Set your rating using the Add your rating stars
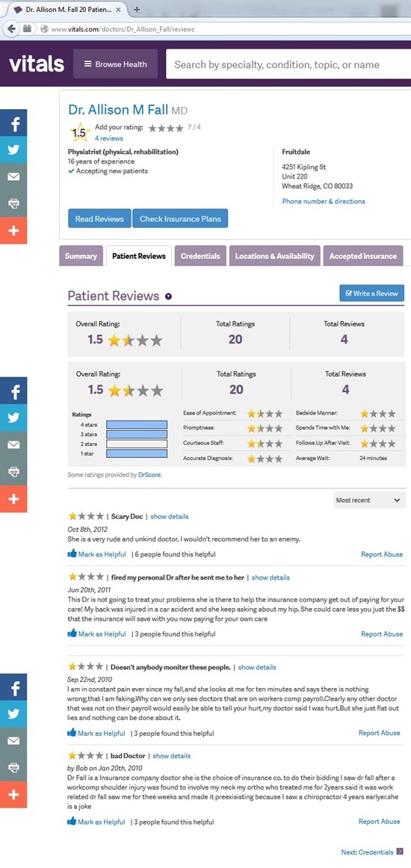Image resolution: width=411 pixels, height=868 pixels. 166,128
